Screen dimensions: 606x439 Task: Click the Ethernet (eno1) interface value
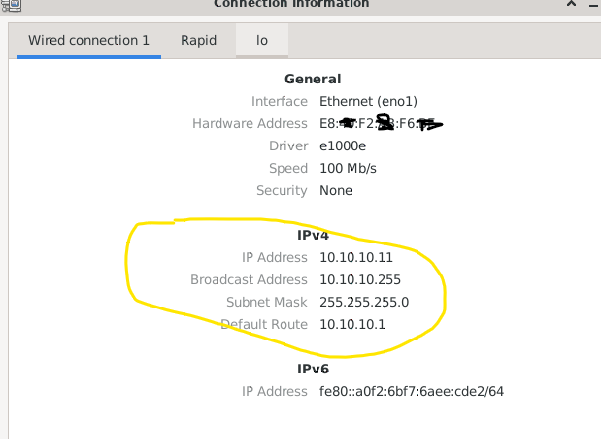[x=368, y=101]
